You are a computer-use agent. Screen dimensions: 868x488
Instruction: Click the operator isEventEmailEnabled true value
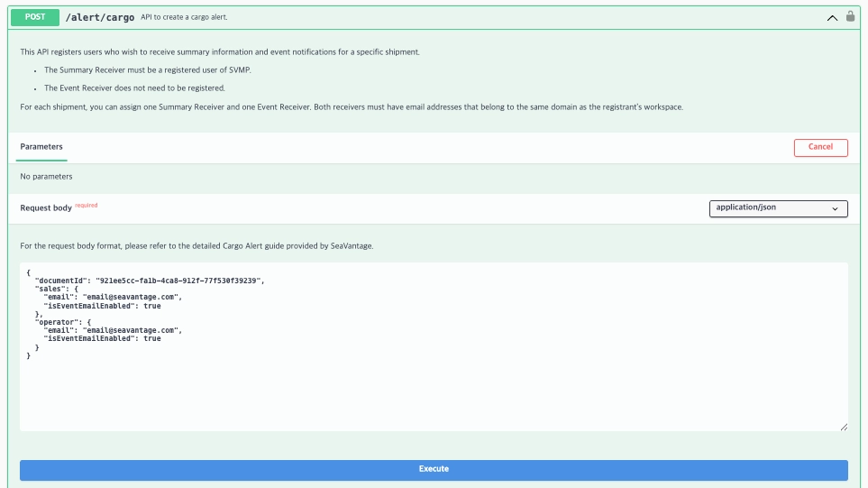click(x=152, y=338)
